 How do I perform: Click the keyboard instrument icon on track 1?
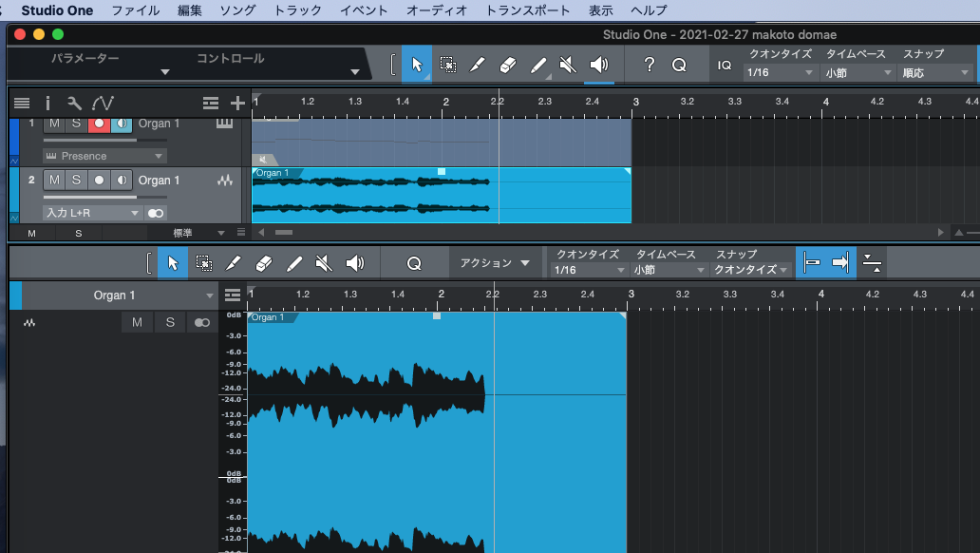tap(224, 123)
